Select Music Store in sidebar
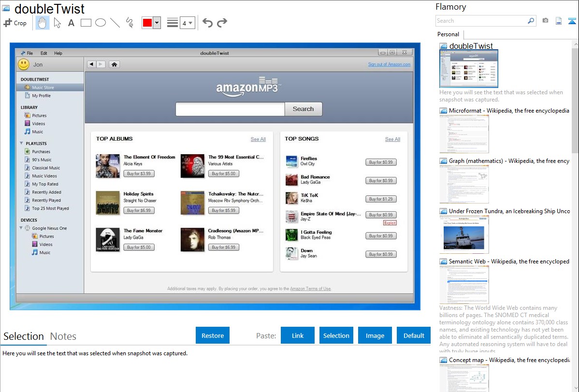 50,87
